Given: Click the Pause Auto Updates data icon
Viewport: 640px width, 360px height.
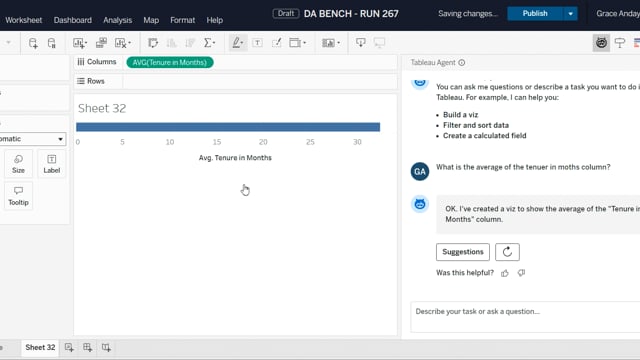Looking at the screenshot, I should [52, 43].
